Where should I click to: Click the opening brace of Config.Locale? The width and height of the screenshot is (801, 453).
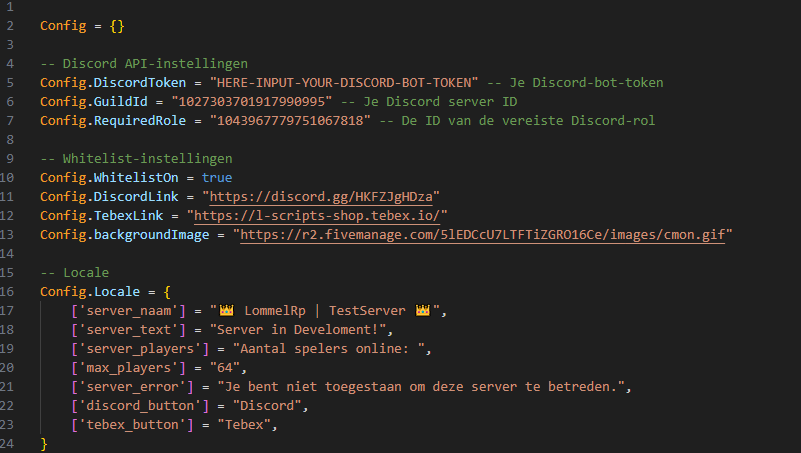tap(167, 292)
